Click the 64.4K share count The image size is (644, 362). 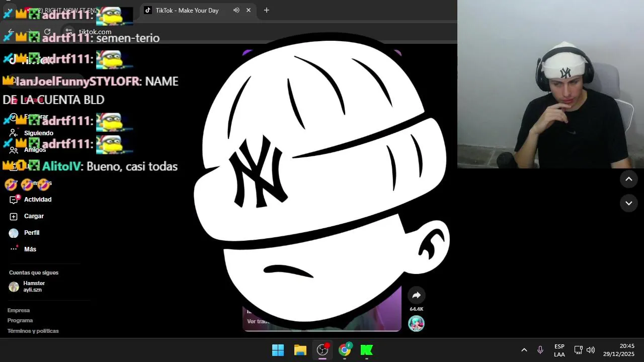point(417,309)
